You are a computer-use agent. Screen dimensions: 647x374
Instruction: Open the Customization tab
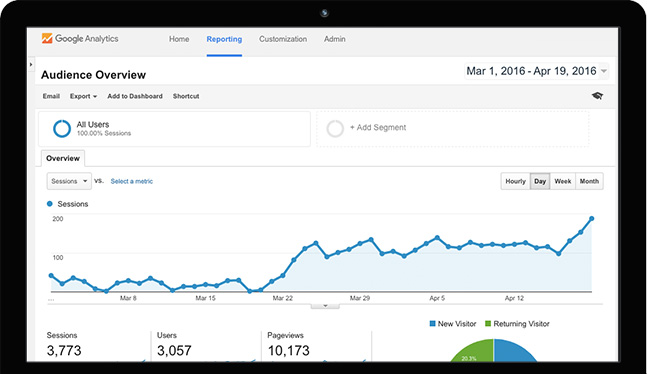coord(283,39)
